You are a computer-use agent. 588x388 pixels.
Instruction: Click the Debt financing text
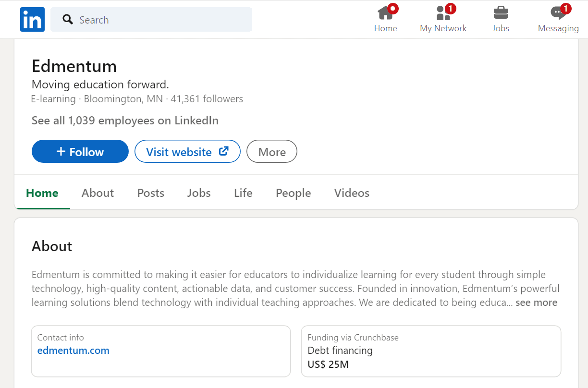340,351
